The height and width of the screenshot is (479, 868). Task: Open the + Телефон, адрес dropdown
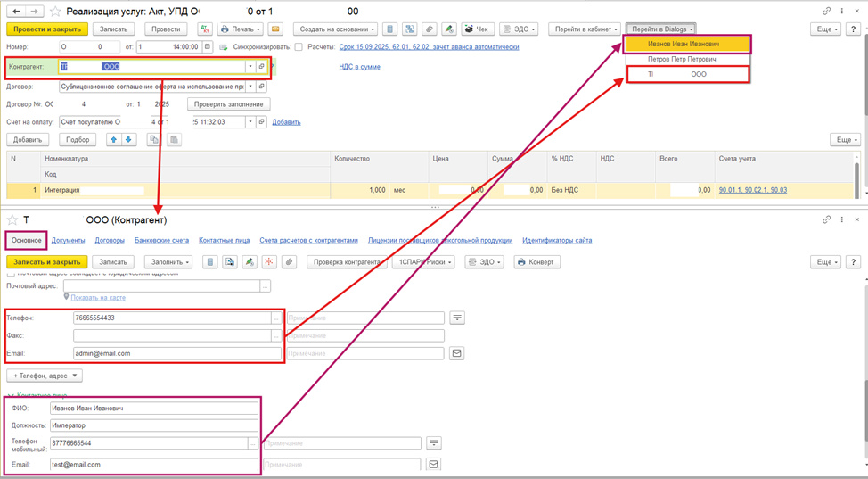coord(44,376)
